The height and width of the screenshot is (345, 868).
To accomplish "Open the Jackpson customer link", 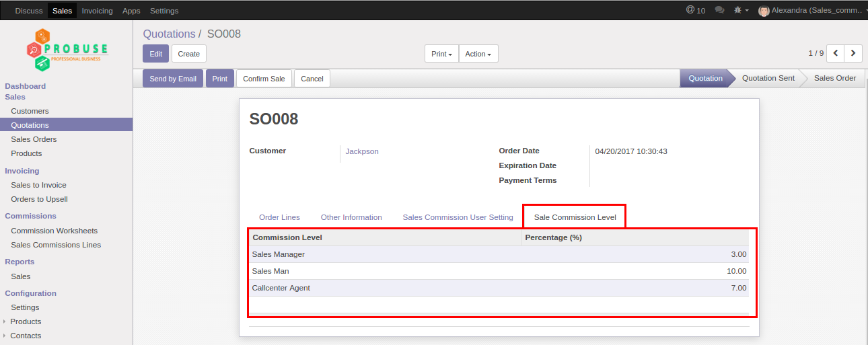I will [x=362, y=151].
